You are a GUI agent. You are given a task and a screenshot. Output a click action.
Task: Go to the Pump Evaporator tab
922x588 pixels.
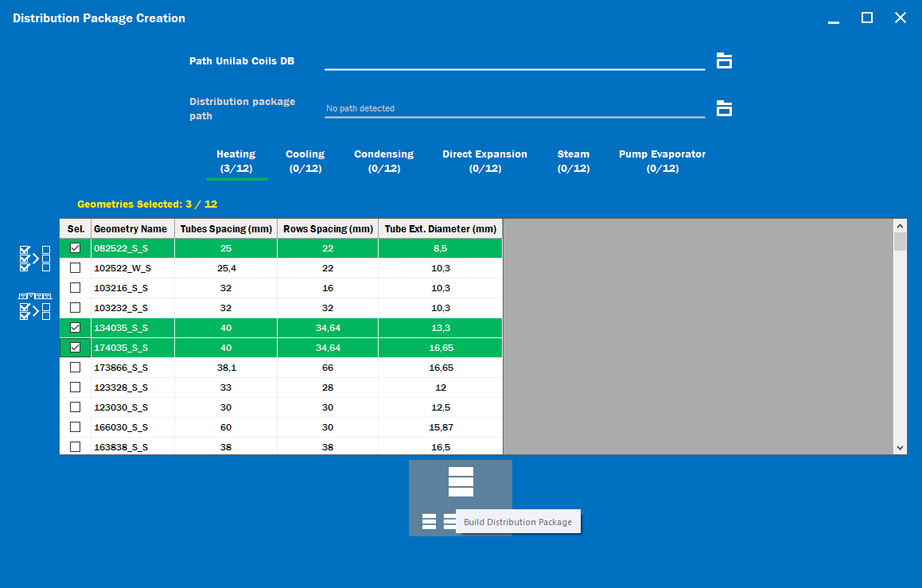(662, 161)
